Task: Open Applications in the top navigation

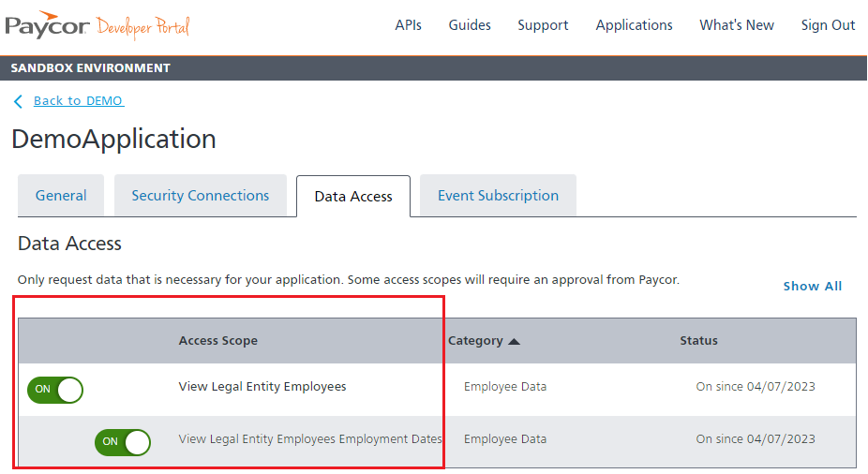Action: (634, 25)
